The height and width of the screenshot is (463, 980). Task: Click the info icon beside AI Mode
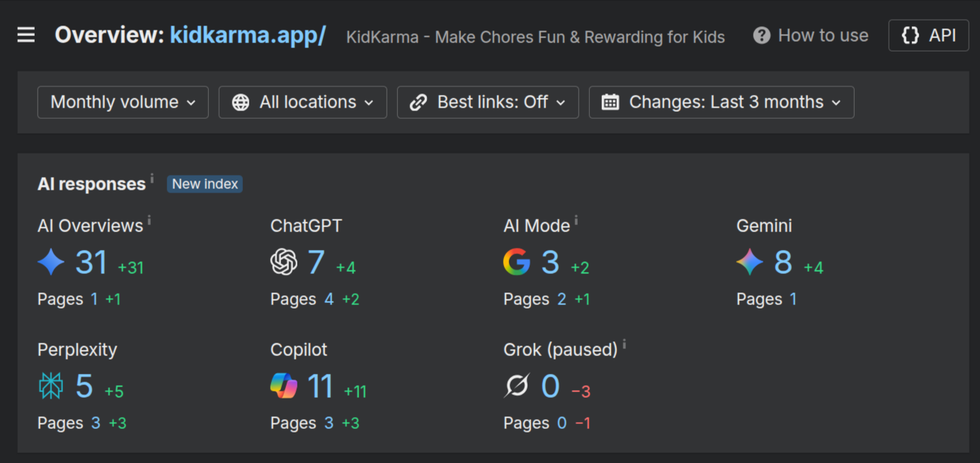(576, 220)
